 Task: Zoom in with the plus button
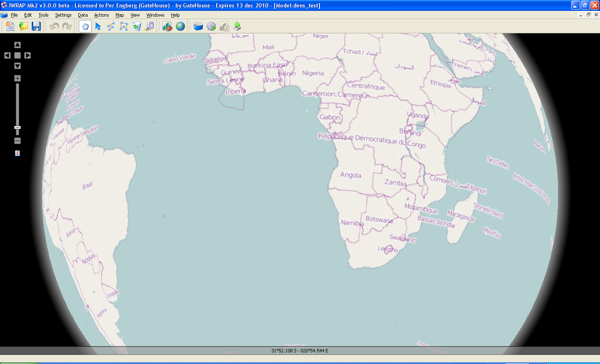pos(17,78)
